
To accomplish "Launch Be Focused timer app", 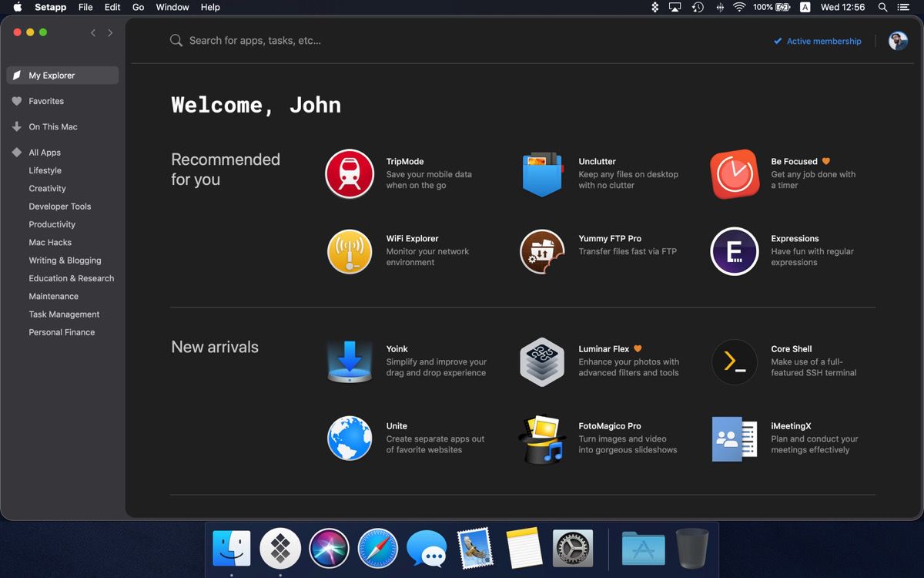I will 734,173.
